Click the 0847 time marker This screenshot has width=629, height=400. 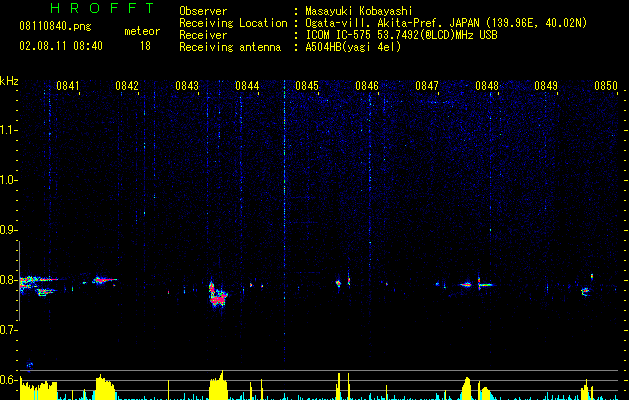[427, 86]
